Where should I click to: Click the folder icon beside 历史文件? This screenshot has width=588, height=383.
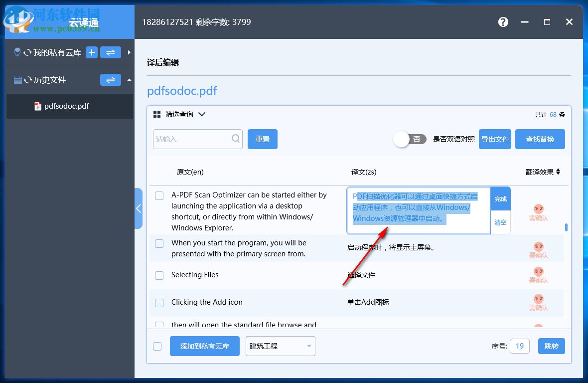[x=17, y=80]
